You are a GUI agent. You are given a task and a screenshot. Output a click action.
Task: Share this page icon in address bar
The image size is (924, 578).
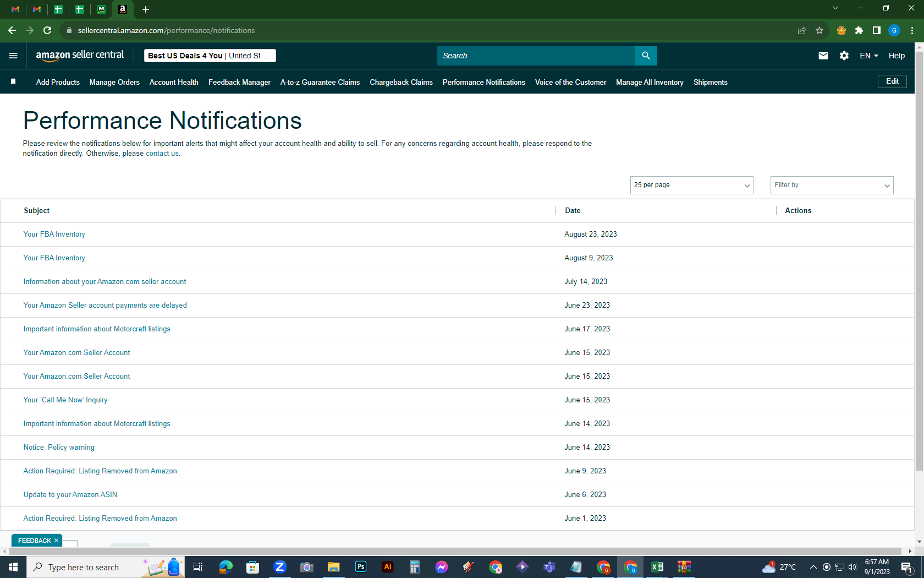pos(802,30)
